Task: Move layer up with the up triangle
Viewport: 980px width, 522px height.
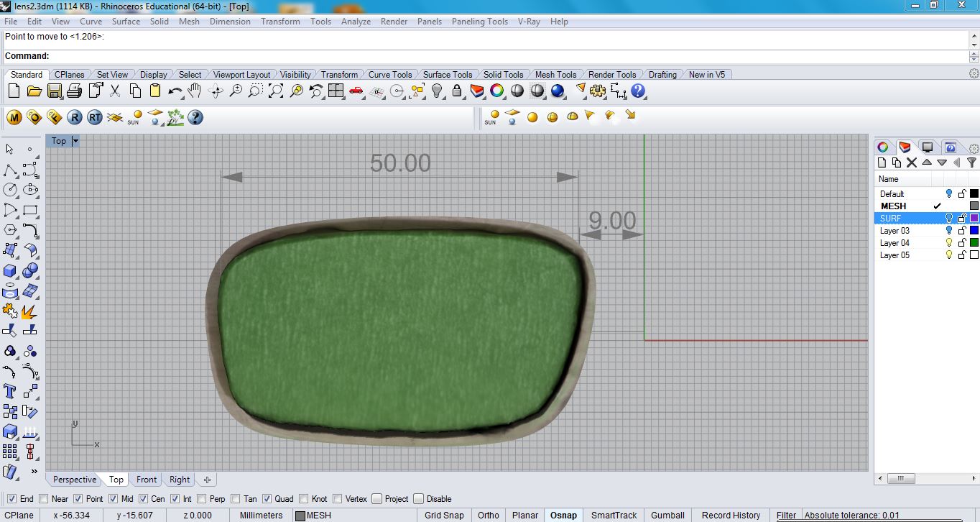Action: 927,162
